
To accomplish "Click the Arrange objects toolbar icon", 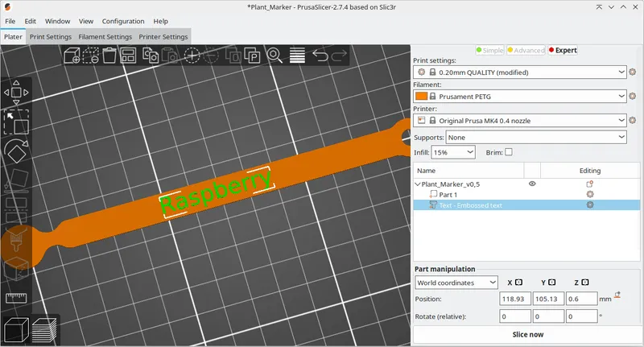I will coord(128,55).
